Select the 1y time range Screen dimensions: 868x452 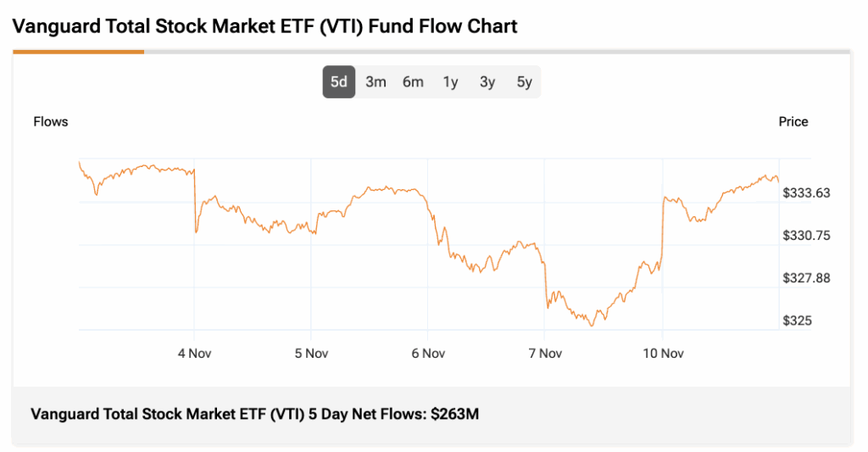tap(450, 82)
